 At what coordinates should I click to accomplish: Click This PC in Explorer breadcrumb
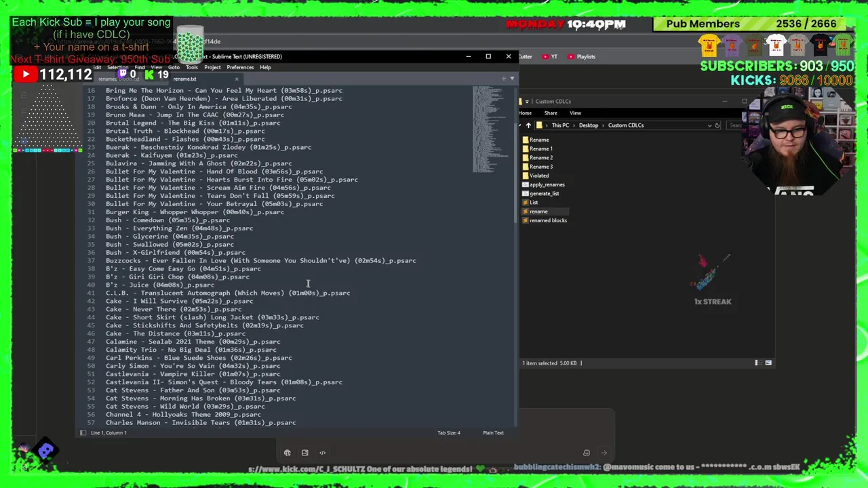(560, 125)
